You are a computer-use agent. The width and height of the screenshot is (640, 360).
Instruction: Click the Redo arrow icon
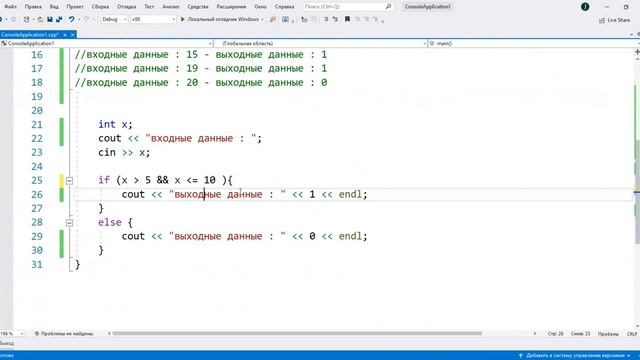click(86, 19)
